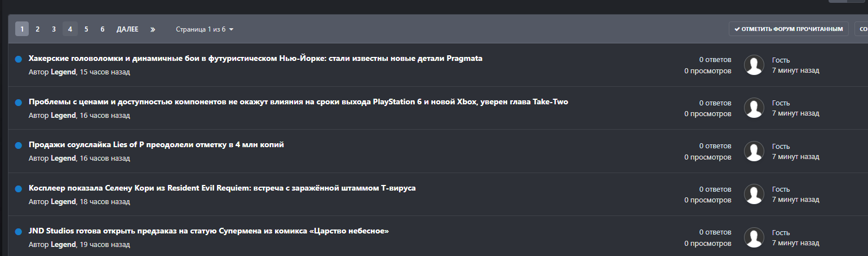Click unread dot beside Pragmata topic
Screen dimensions: 868x256
point(18,59)
